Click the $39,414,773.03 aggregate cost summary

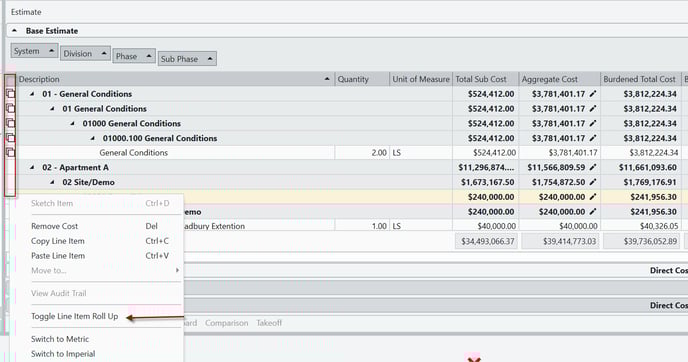click(560, 241)
